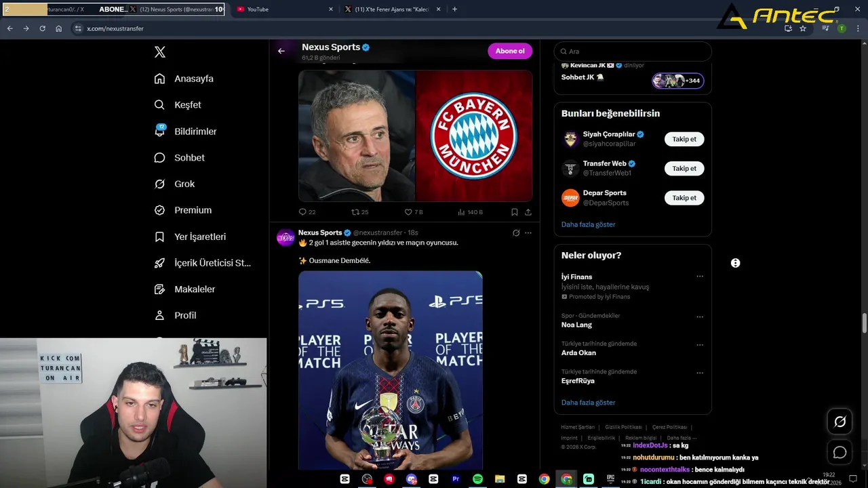868x488 pixels.
Task: Go to Anasayfa in the sidebar
Action: (184, 79)
